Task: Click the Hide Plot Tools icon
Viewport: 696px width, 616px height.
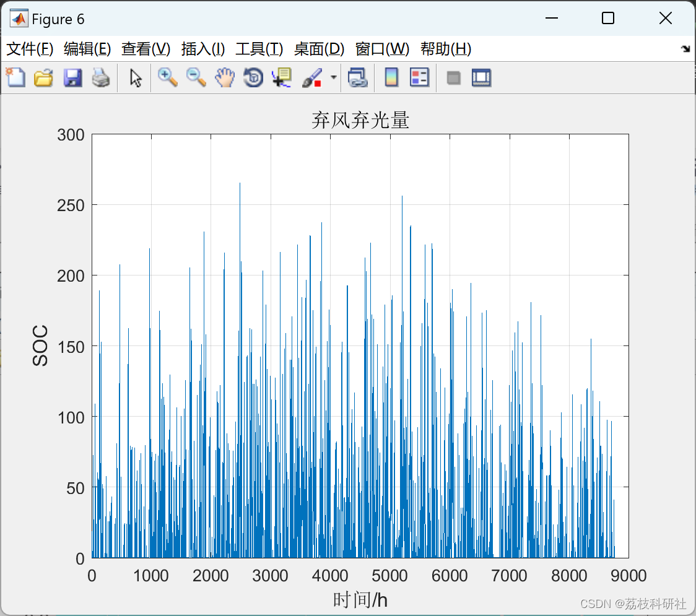Action: tap(453, 78)
